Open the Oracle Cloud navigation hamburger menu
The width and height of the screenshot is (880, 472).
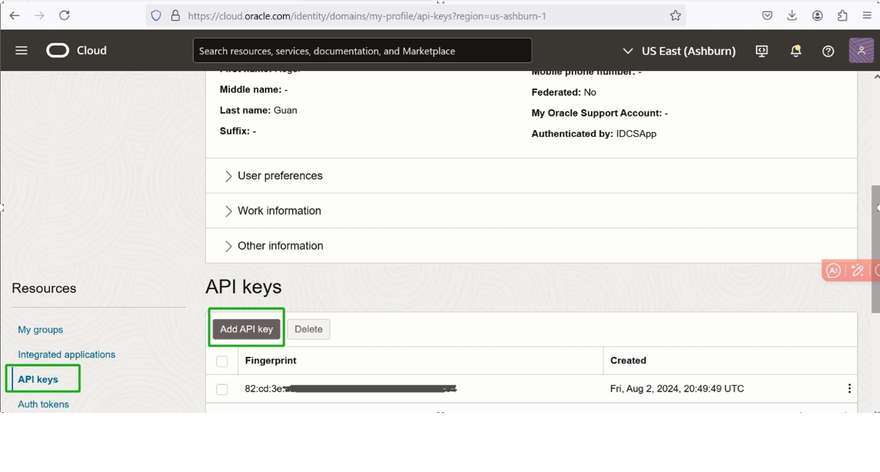(x=21, y=51)
